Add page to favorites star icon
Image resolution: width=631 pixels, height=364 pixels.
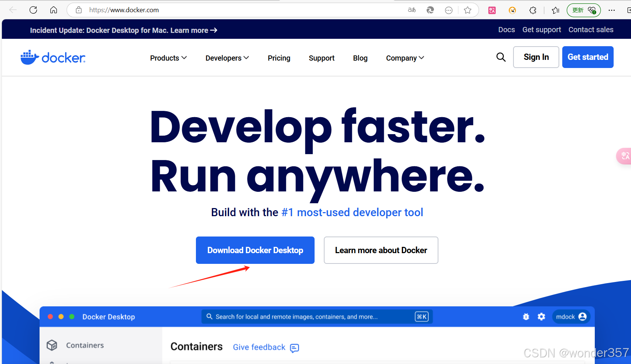[x=468, y=10]
